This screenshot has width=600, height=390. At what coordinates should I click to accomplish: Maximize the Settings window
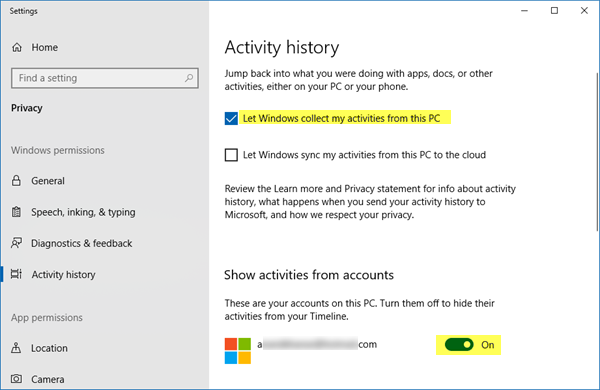click(x=554, y=11)
